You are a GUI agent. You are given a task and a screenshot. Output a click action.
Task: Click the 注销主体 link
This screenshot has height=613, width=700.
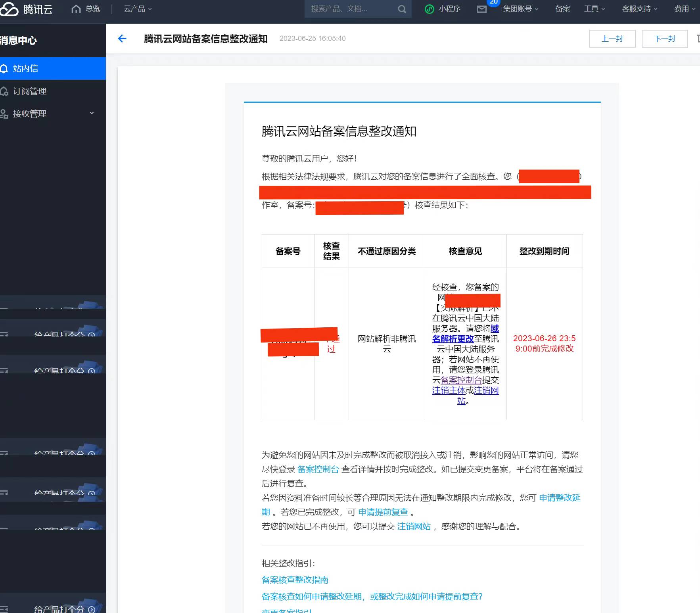[449, 390]
